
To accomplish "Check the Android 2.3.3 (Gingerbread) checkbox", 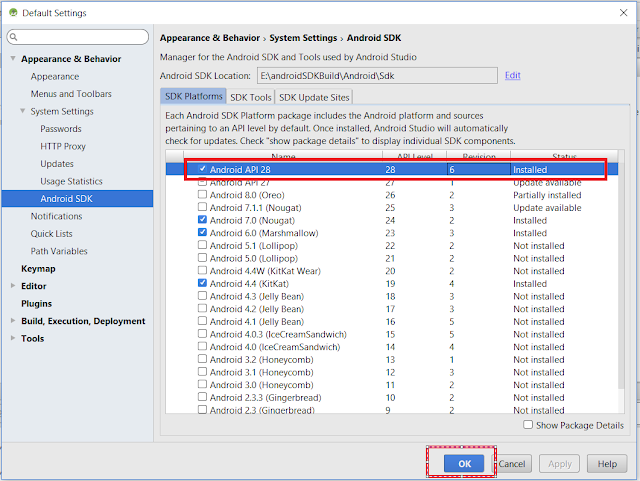I will (202, 397).
